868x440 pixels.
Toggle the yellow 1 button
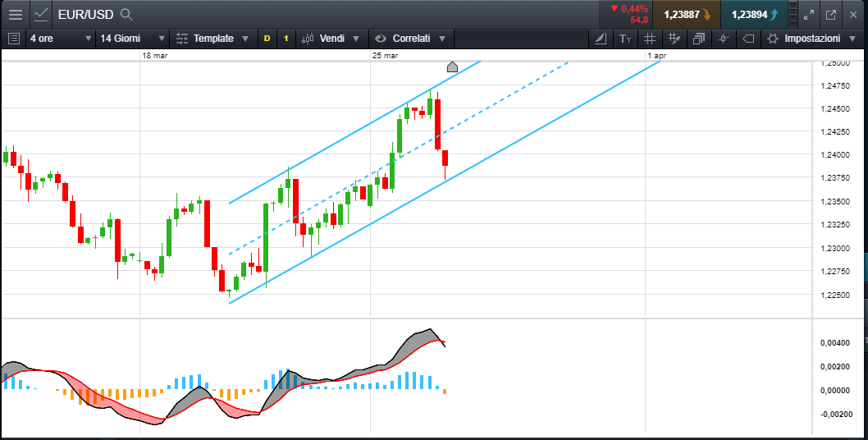[286, 39]
